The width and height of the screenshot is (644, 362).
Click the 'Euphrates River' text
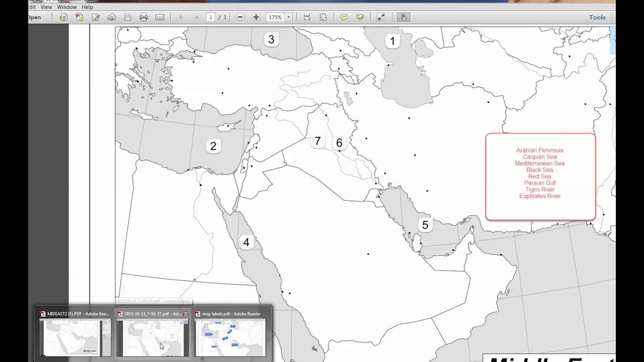(x=540, y=196)
